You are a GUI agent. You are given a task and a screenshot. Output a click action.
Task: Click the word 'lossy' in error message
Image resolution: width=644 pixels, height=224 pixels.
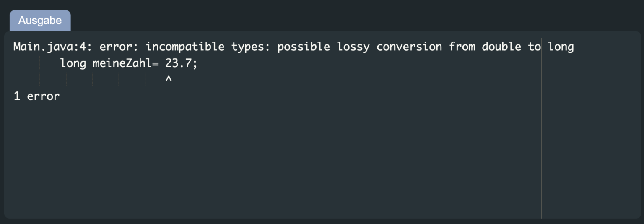coord(353,47)
